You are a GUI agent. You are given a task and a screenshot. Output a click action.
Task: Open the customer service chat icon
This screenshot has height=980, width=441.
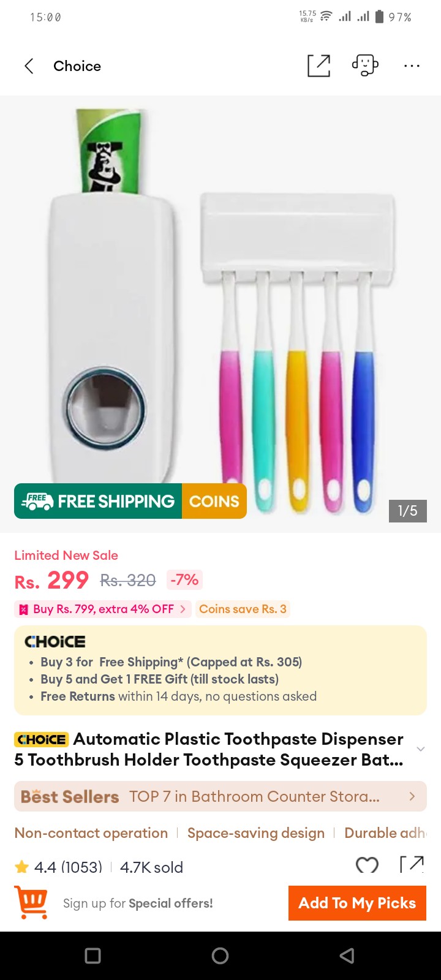click(365, 66)
